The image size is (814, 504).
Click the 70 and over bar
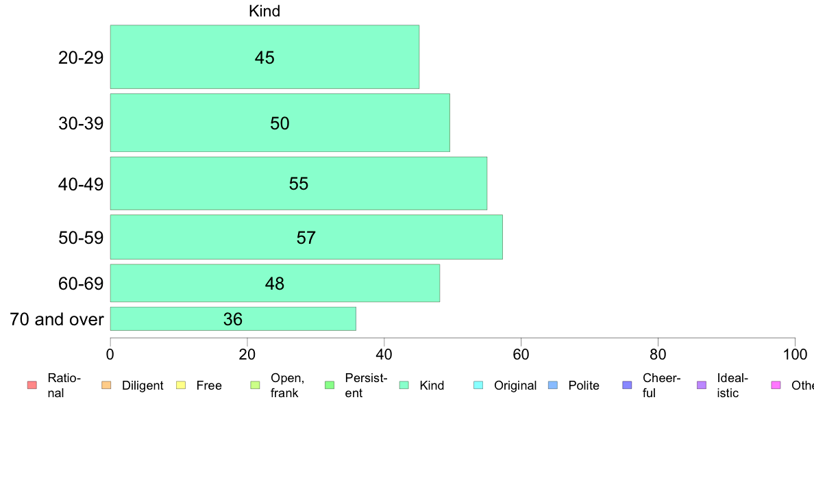(x=233, y=318)
